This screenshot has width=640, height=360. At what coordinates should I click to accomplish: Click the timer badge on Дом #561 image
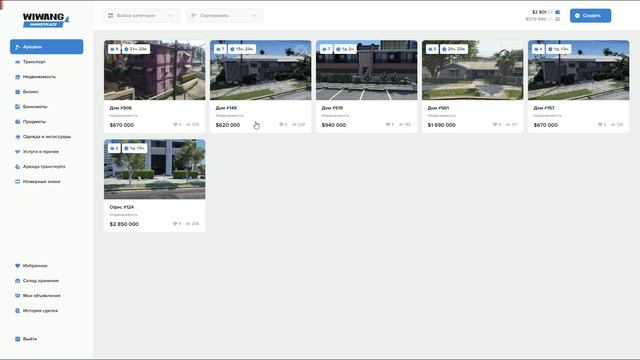[454, 49]
